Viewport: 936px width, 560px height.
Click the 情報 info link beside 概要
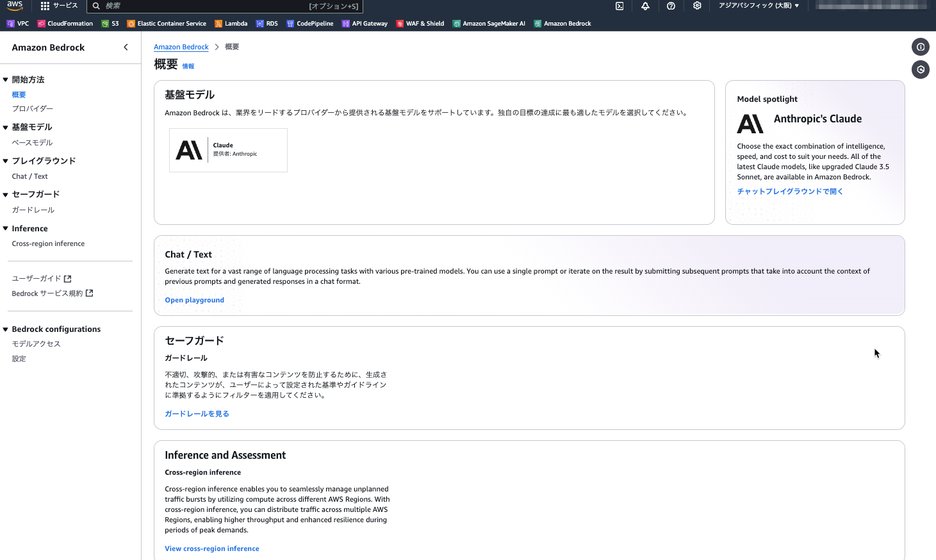click(188, 66)
